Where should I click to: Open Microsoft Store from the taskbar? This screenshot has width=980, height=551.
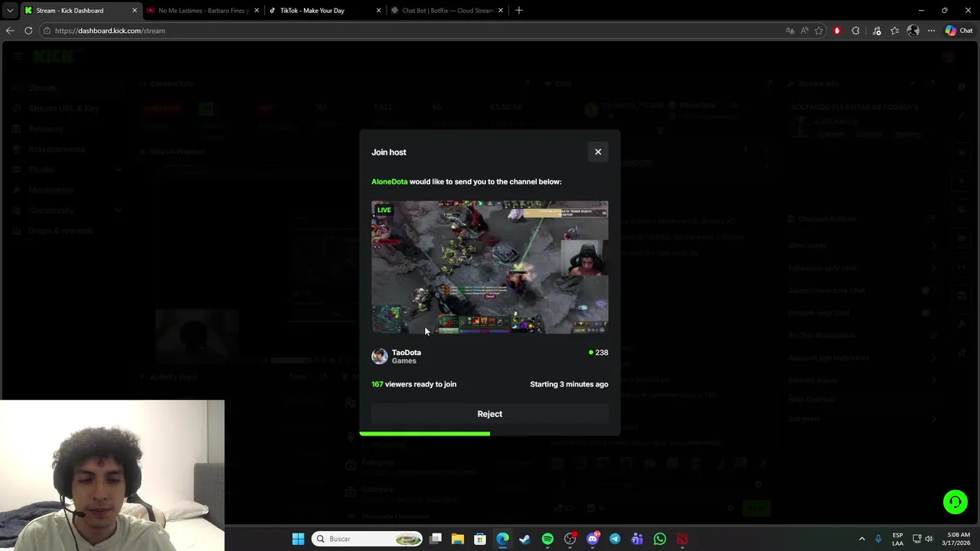point(480,539)
